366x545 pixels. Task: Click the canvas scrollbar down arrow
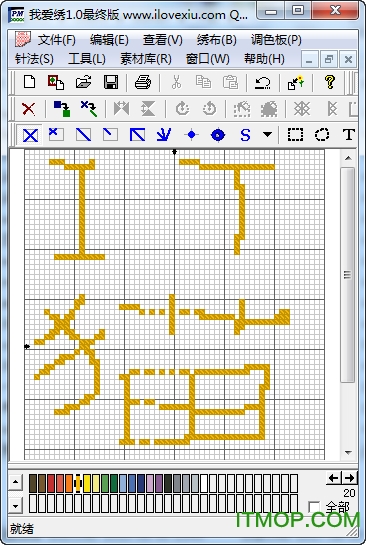click(348, 453)
